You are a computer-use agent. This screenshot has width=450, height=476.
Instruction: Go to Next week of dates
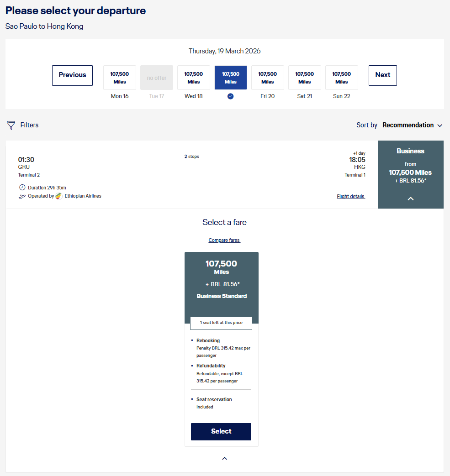click(383, 75)
